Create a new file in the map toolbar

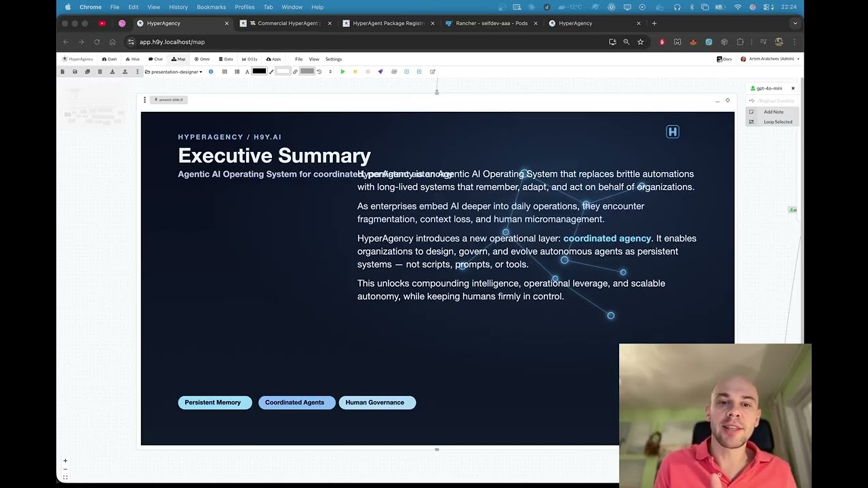pos(62,71)
